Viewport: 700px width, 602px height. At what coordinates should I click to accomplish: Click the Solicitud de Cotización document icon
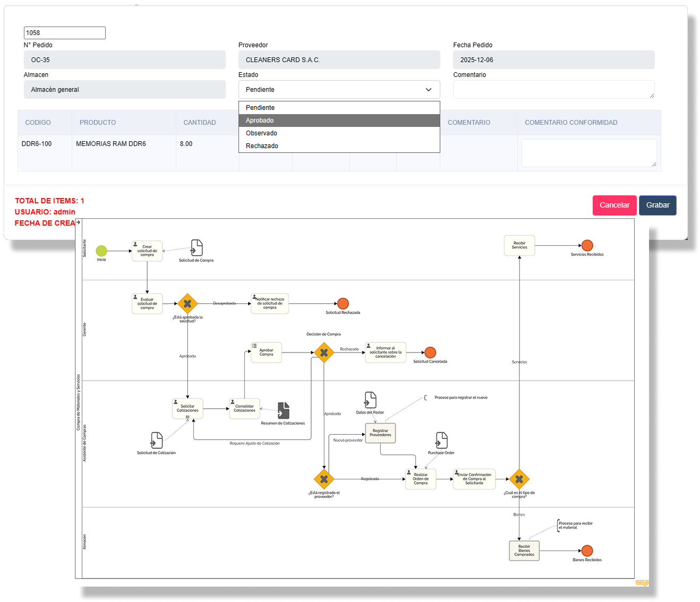[157, 441]
